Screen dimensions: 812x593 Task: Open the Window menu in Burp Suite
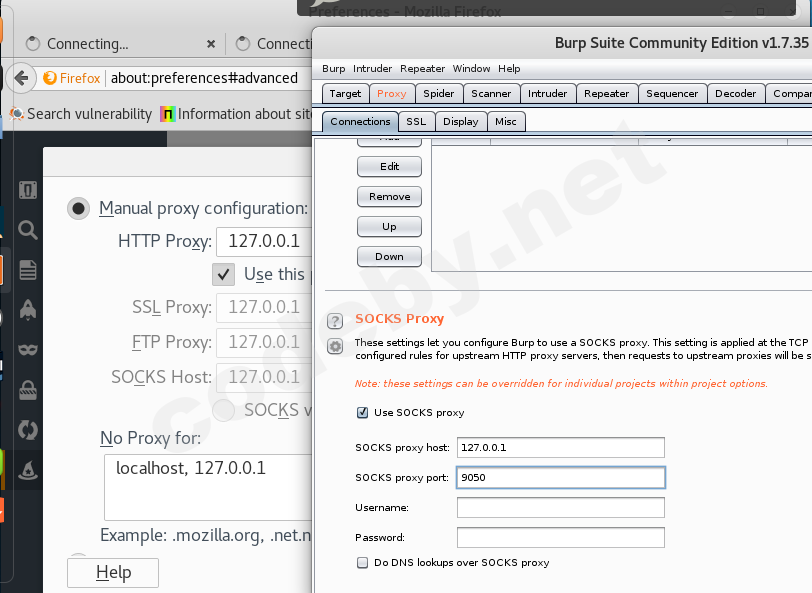pos(471,69)
